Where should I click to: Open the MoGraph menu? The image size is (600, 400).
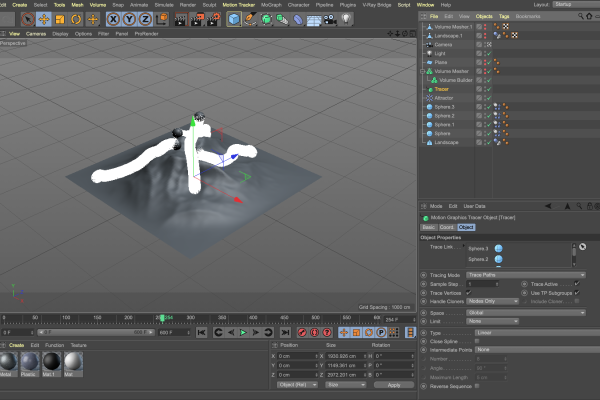[271, 5]
